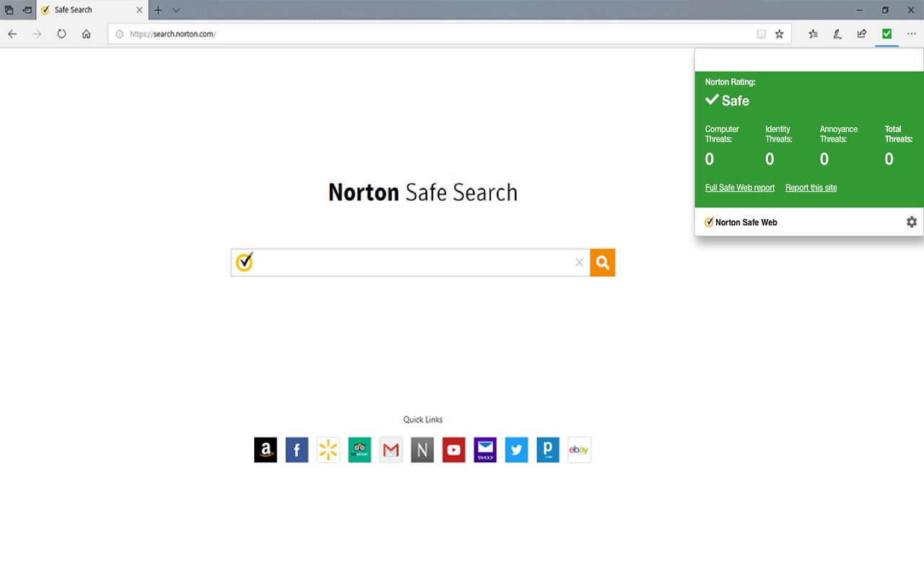
Task: Open the Netflix quick link
Action: click(x=422, y=450)
